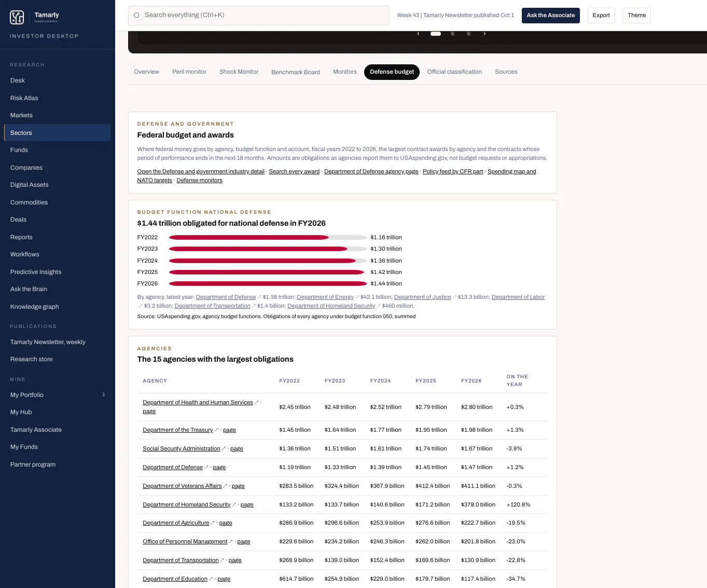This screenshot has width=707, height=588.
Task: Open My Portfolio in the sidebar
Action: click(58, 395)
